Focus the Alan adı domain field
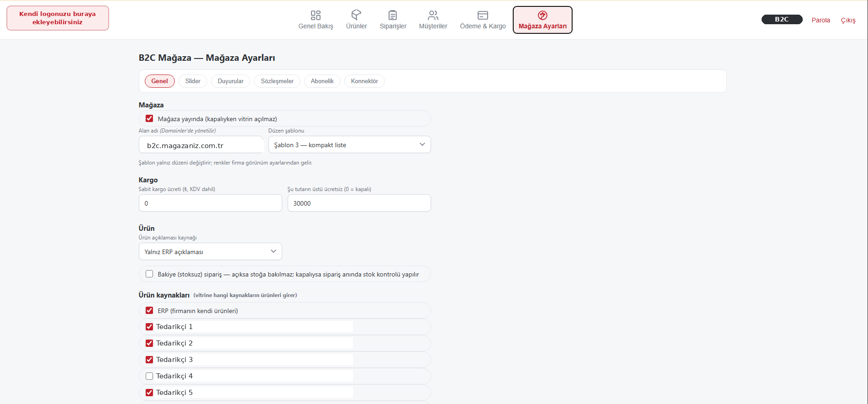This screenshot has width=868, height=404. pyautogui.click(x=201, y=145)
